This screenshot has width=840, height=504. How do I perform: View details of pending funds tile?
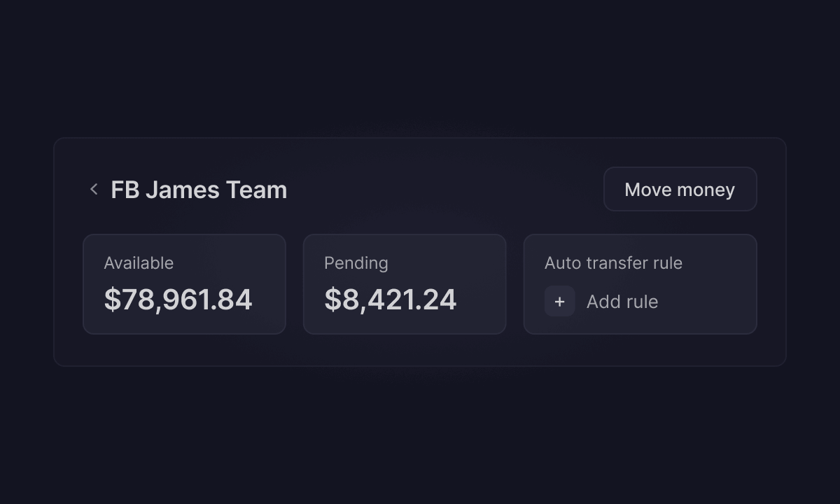point(405,284)
